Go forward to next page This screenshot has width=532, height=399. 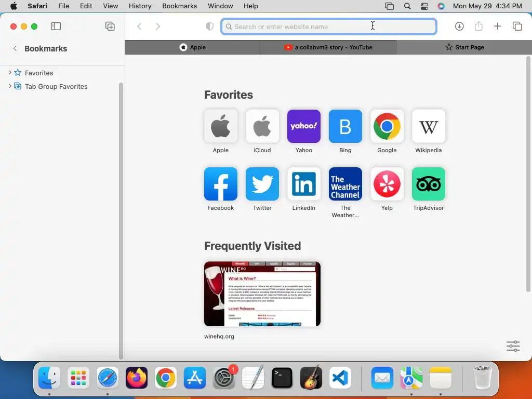158,26
